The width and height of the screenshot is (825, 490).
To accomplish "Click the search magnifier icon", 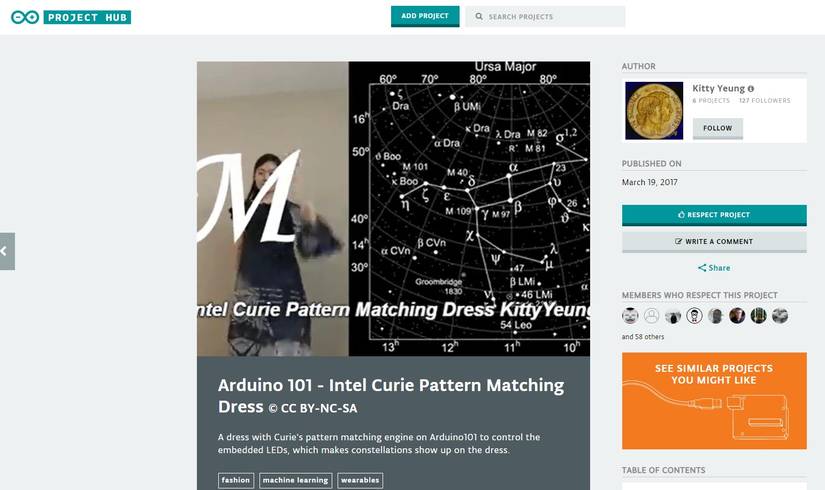I will [479, 17].
